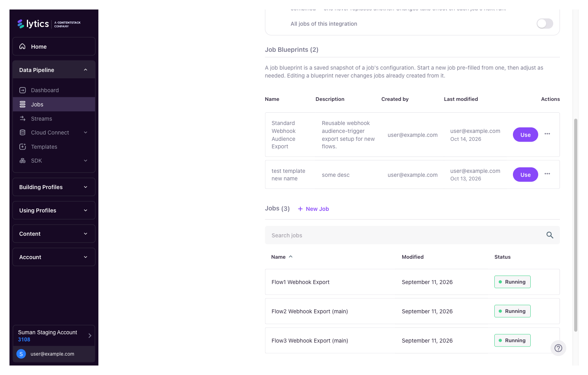Click the page vertical scrollbar
The width and height of the screenshot is (588, 375).
pyautogui.click(x=576, y=225)
